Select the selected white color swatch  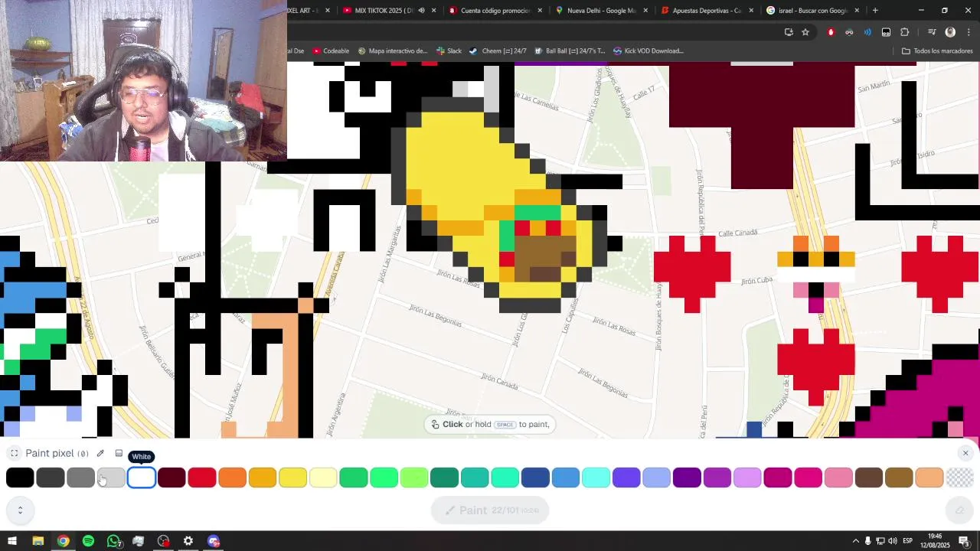tap(142, 478)
